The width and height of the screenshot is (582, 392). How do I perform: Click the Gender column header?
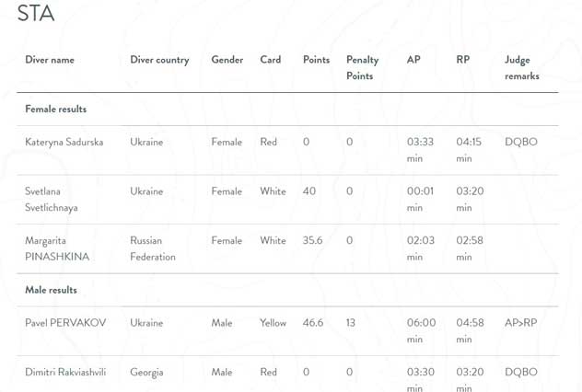coord(227,60)
